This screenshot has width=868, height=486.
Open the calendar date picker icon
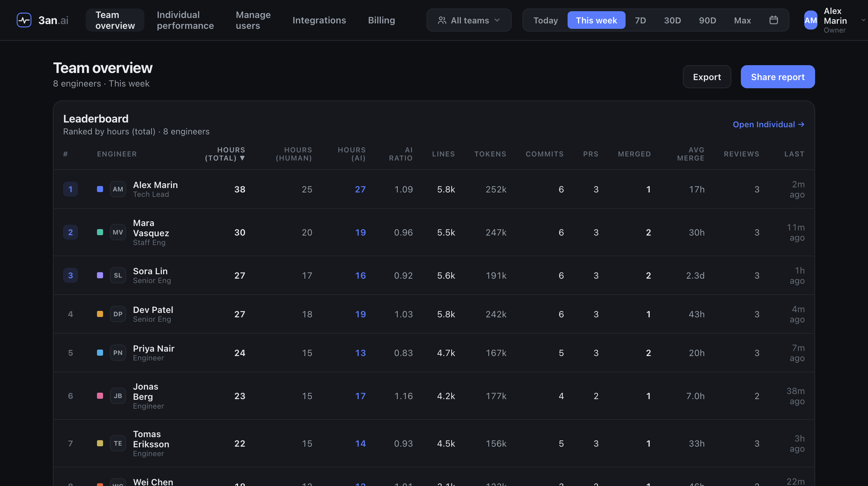(774, 20)
